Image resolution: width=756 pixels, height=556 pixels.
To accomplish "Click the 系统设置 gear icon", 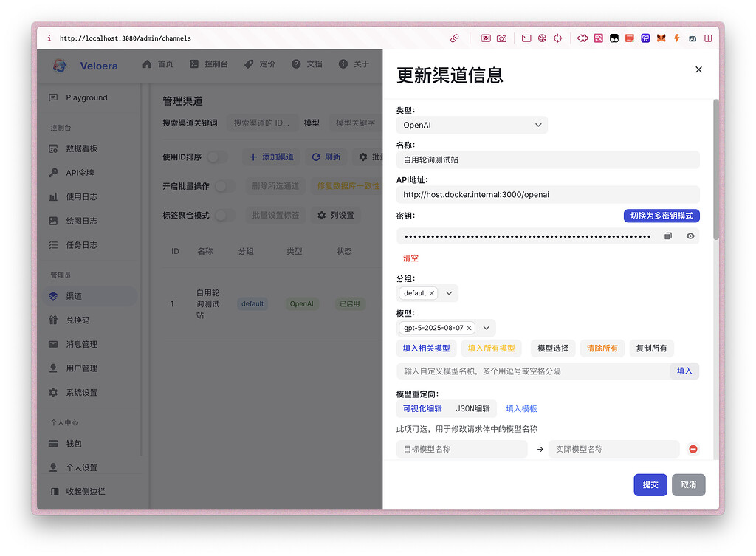I will click(x=53, y=393).
